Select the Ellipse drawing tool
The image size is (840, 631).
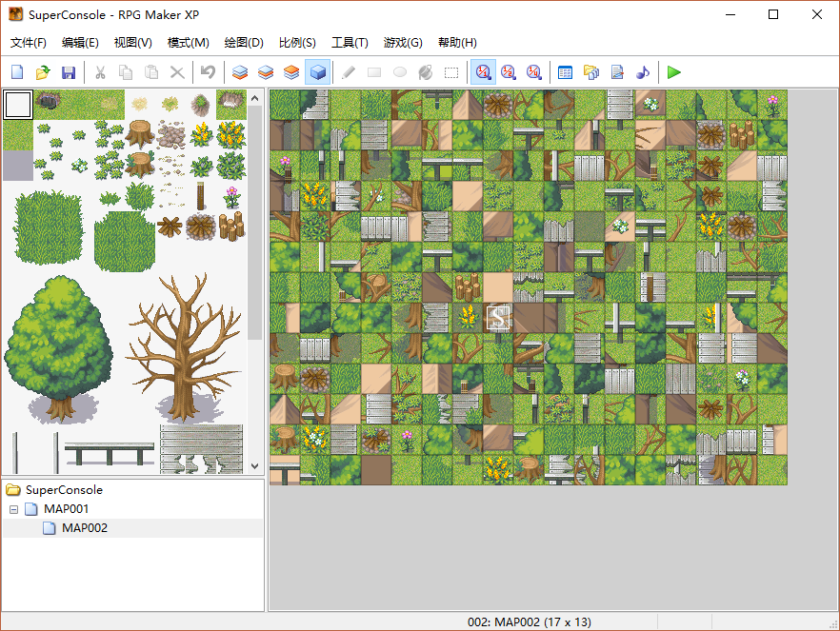click(400, 72)
